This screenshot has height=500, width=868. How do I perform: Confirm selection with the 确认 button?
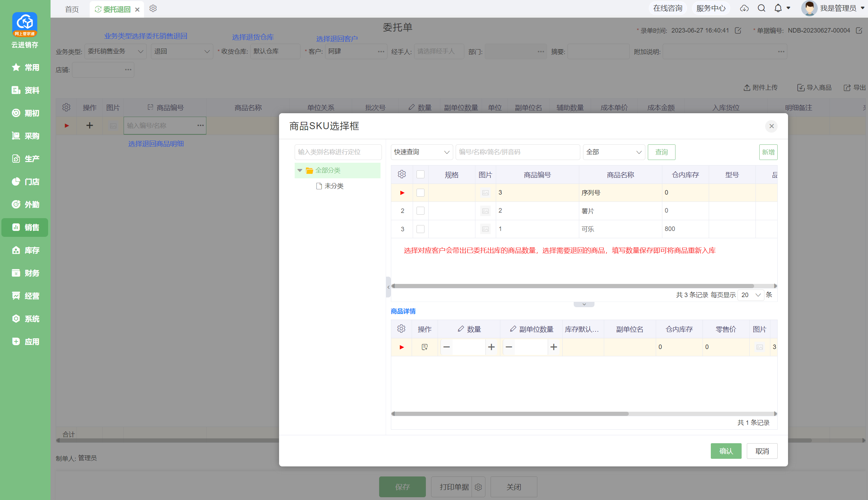click(x=726, y=451)
